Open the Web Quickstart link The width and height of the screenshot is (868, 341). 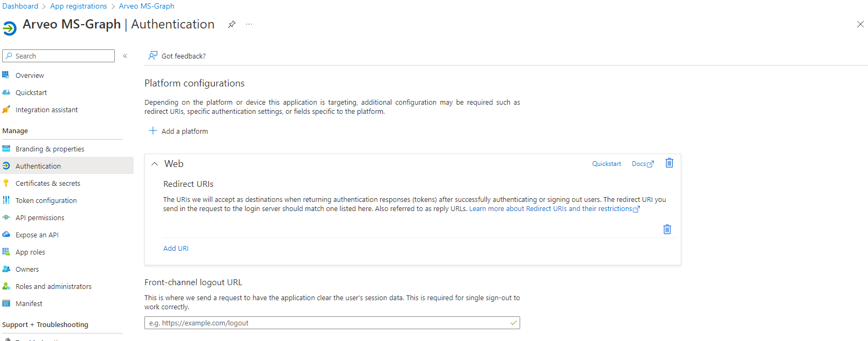point(607,164)
